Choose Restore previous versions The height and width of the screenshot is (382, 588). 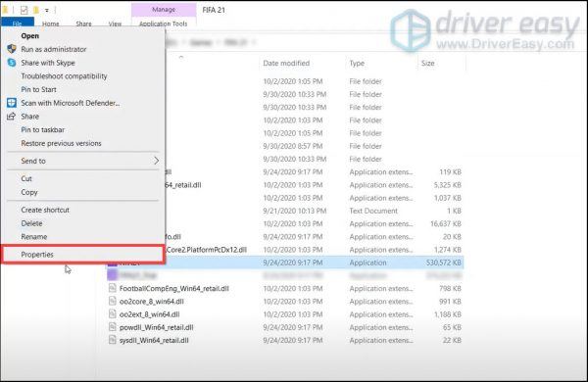(61, 143)
